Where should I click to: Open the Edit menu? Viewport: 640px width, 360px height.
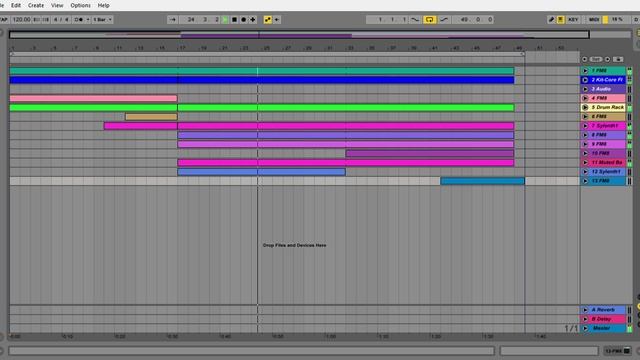[16, 5]
